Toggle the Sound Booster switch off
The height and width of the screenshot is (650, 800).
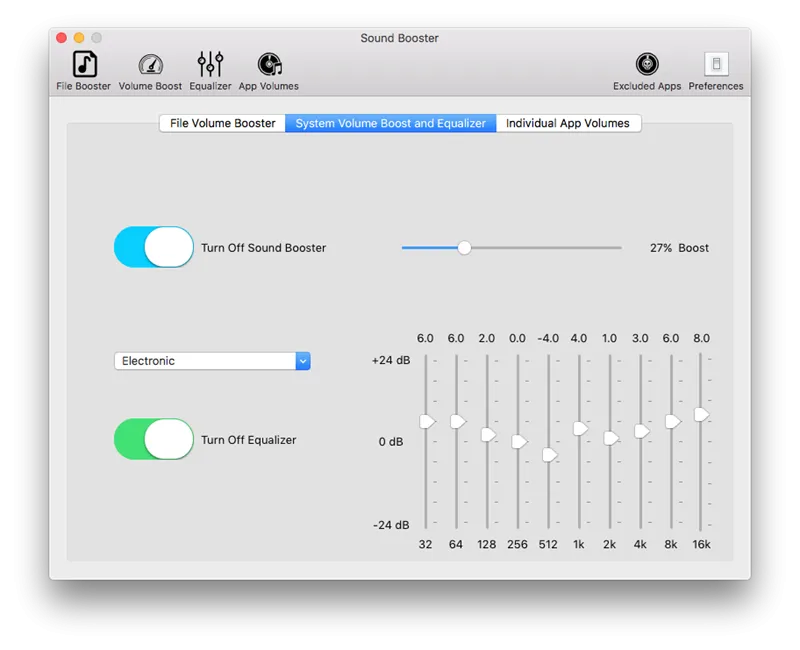154,247
